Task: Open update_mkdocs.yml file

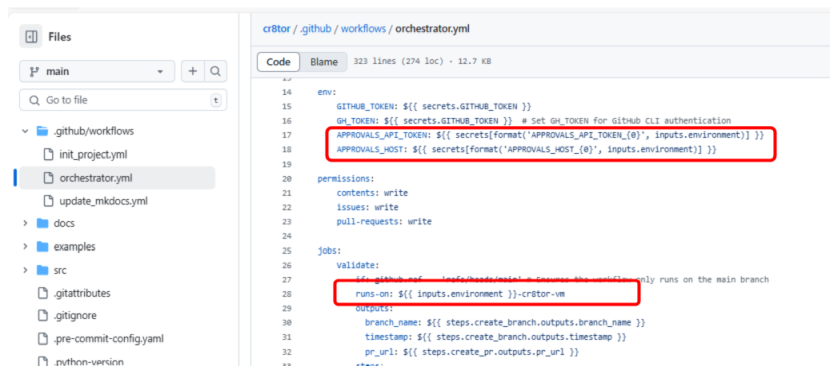Action: tap(103, 201)
